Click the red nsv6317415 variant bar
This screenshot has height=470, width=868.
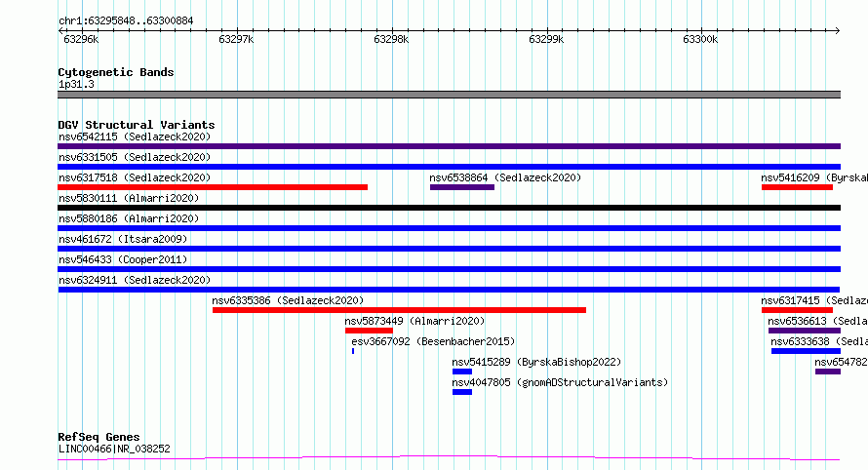[x=797, y=310]
